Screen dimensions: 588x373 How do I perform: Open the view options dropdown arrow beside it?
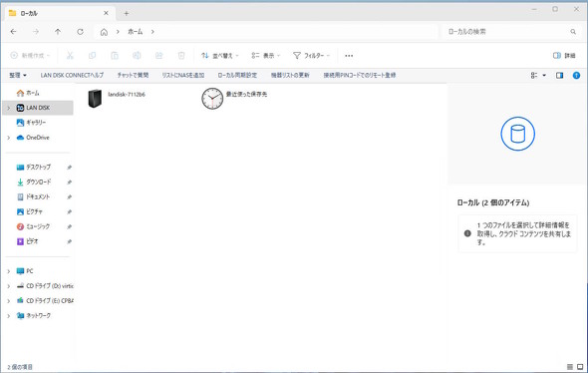tap(544, 76)
